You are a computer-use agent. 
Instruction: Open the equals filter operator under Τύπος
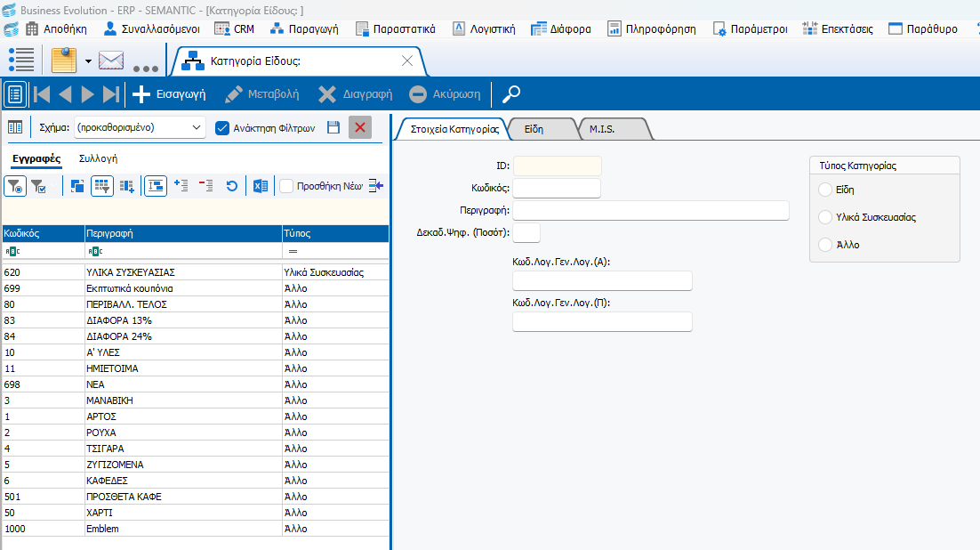[x=293, y=251]
